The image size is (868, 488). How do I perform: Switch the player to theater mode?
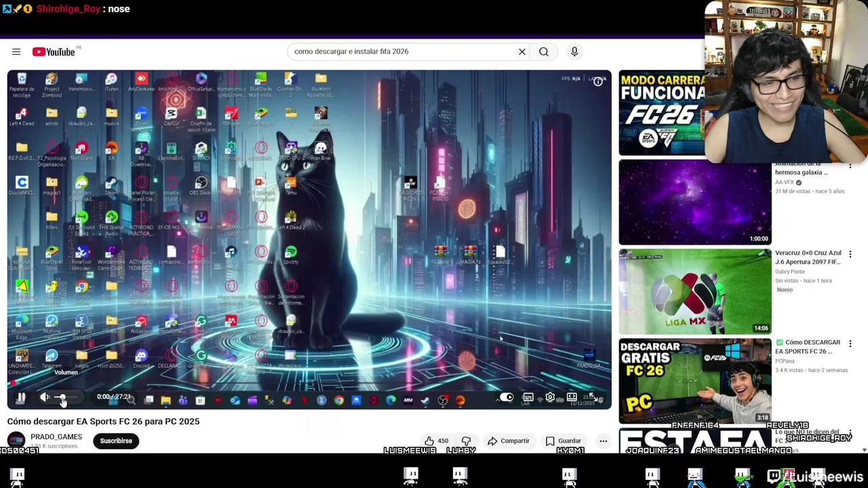click(x=572, y=398)
